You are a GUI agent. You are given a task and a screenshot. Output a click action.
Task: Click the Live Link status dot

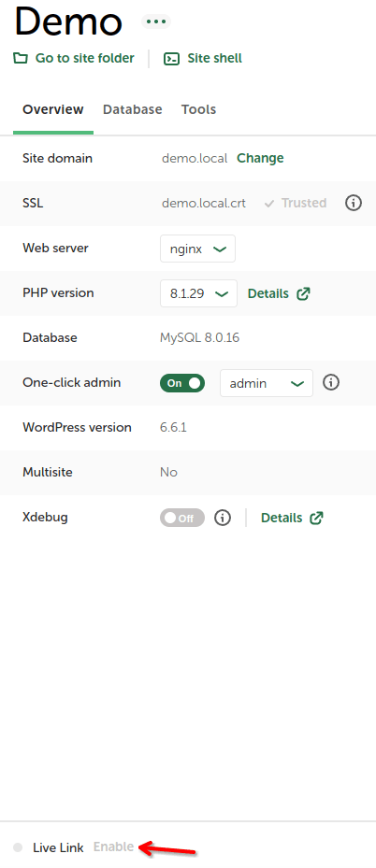coord(18,847)
